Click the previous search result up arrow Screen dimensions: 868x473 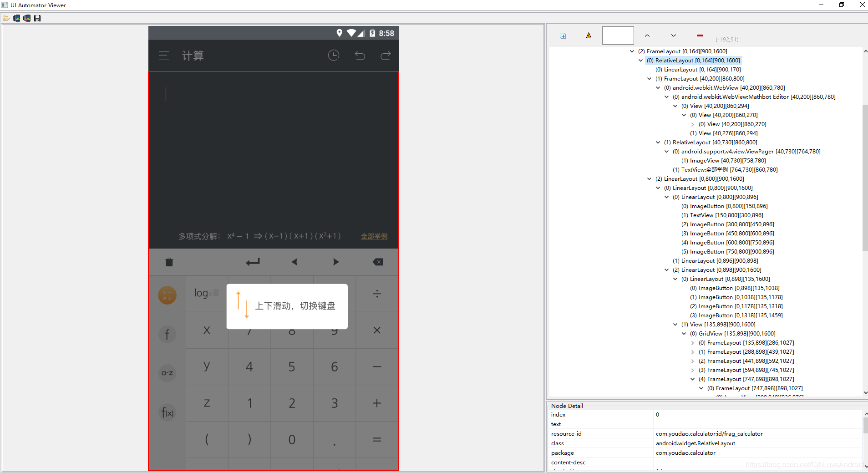[x=647, y=36]
